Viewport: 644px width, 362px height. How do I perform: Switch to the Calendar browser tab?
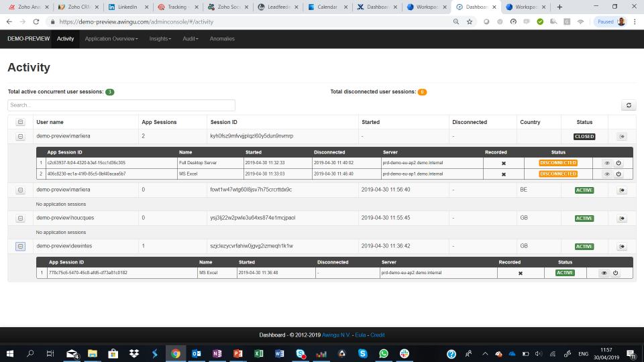327,7
